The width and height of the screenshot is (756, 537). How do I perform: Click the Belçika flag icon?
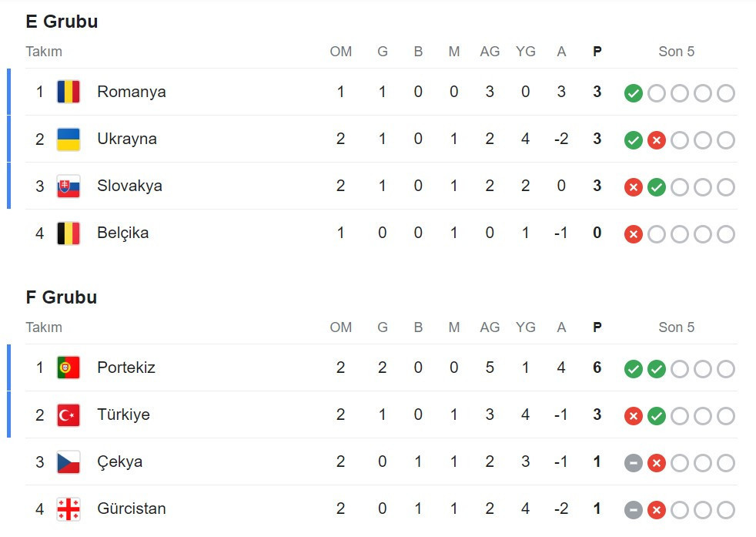click(68, 233)
